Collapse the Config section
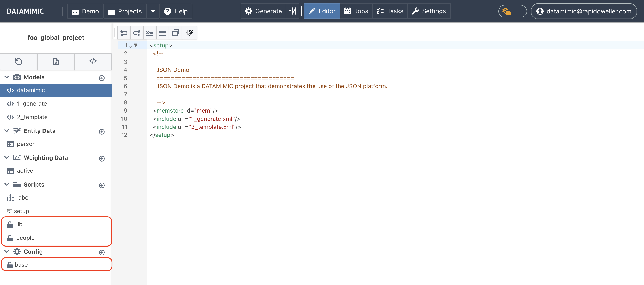The width and height of the screenshot is (644, 285). 7,251
